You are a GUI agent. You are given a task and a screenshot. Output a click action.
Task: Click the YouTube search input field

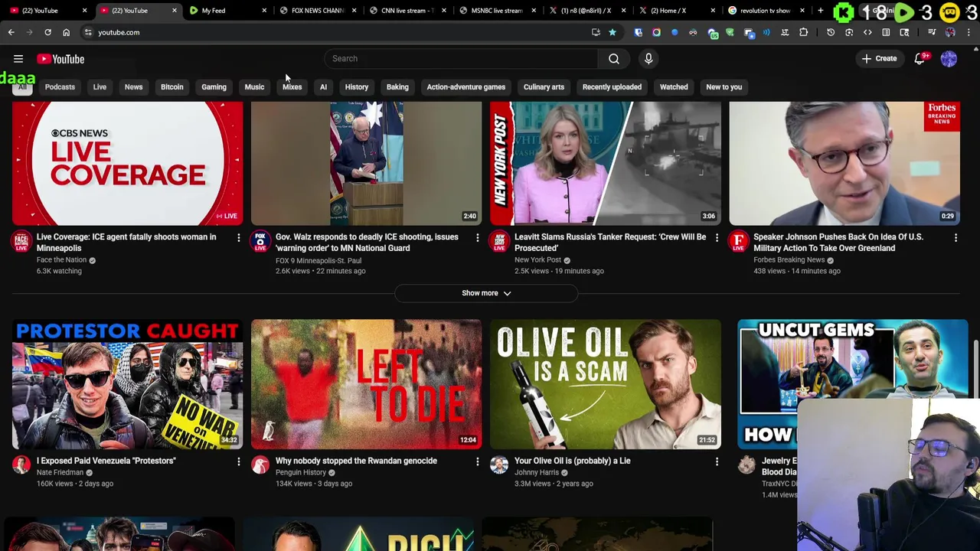(x=461, y=58)
